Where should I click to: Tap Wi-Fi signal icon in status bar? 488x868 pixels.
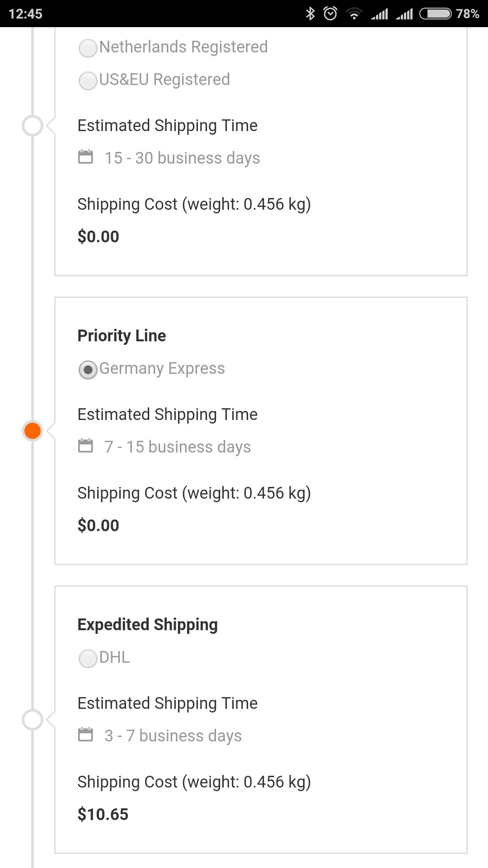[354, 14]
